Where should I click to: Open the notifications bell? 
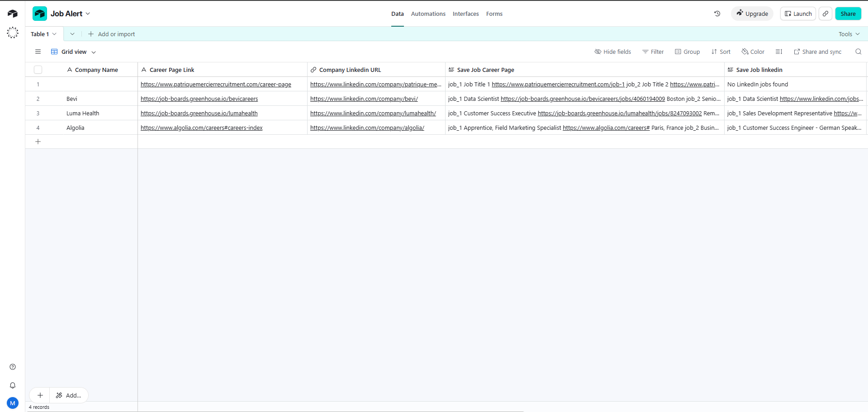[x=12, y=385]
